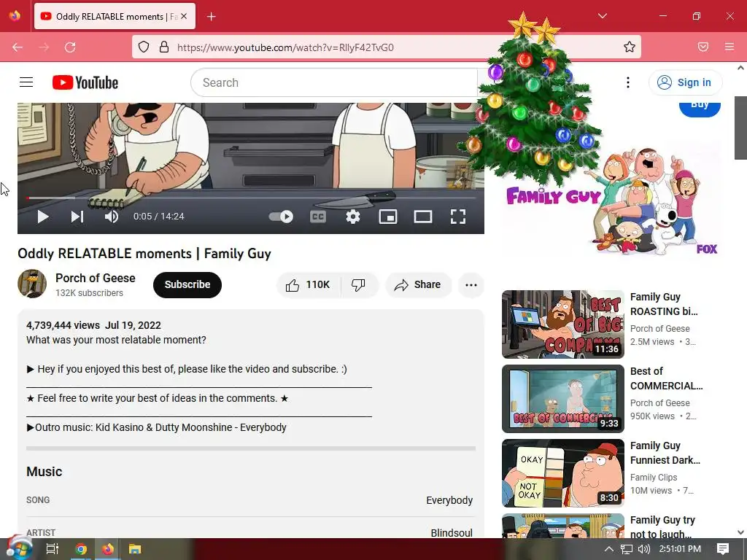747x560 pixels.
Task: Select the video title text
Action: pyautogui.click(x=144, y=253)
